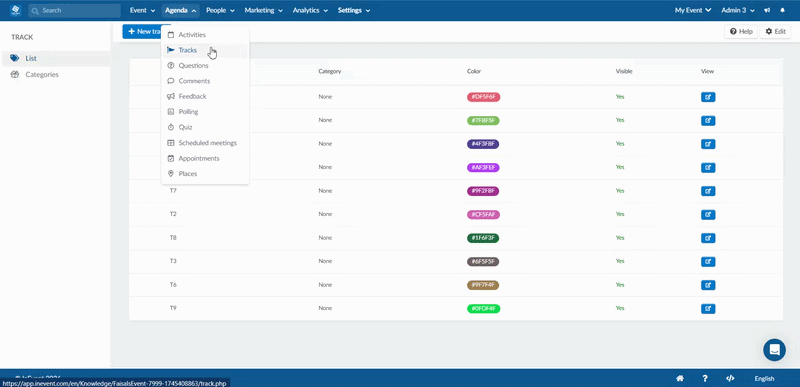The width and height of the screenshot is (800, 387).
Task: Click the gift-box icon beside Categories
Action: pyautogui.click(x=15, y=74)
